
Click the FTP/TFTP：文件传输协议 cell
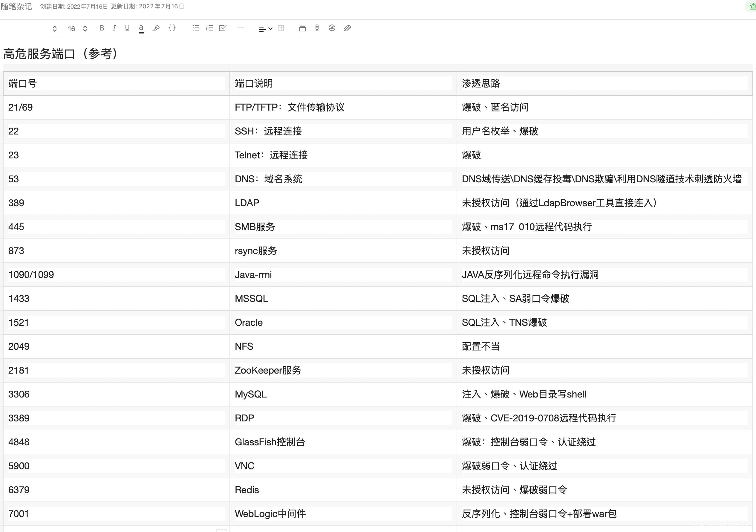[x=343, y=107]
